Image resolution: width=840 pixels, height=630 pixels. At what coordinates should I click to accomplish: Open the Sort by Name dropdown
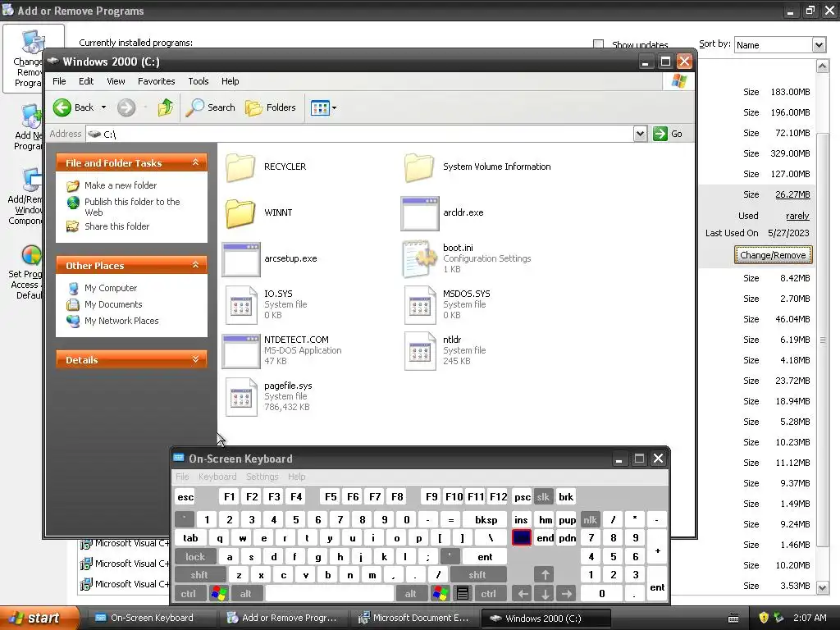819,45
